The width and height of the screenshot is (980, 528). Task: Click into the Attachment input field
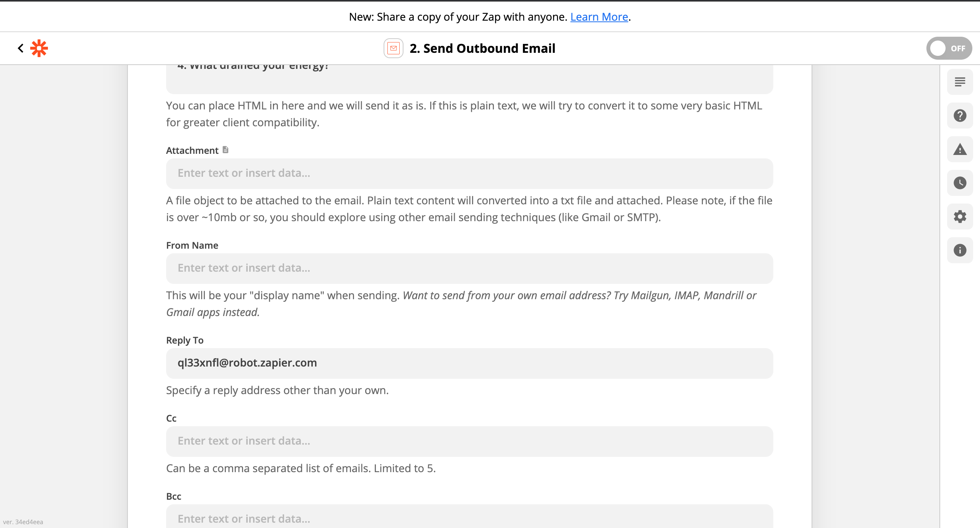(469, 173)
